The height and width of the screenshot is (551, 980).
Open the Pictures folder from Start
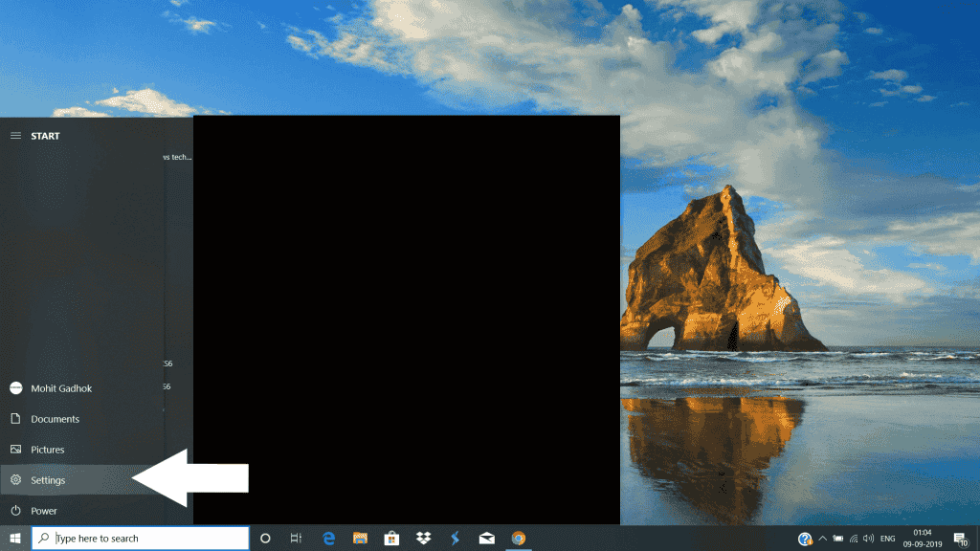[47, 450]
